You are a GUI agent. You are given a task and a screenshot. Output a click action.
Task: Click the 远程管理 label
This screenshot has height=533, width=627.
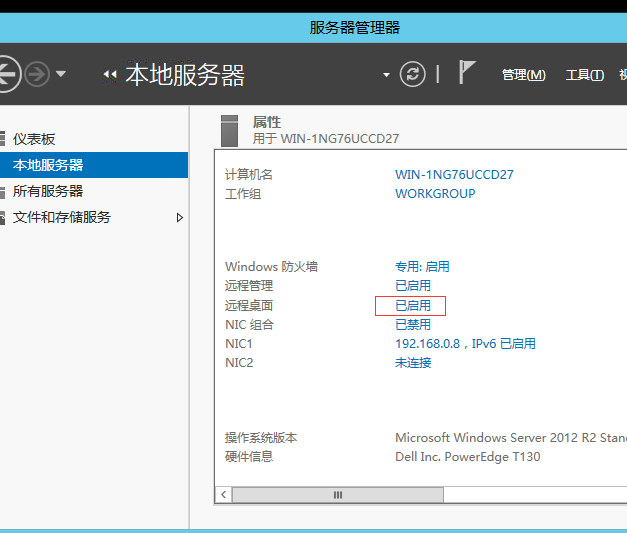pos(249,285)
